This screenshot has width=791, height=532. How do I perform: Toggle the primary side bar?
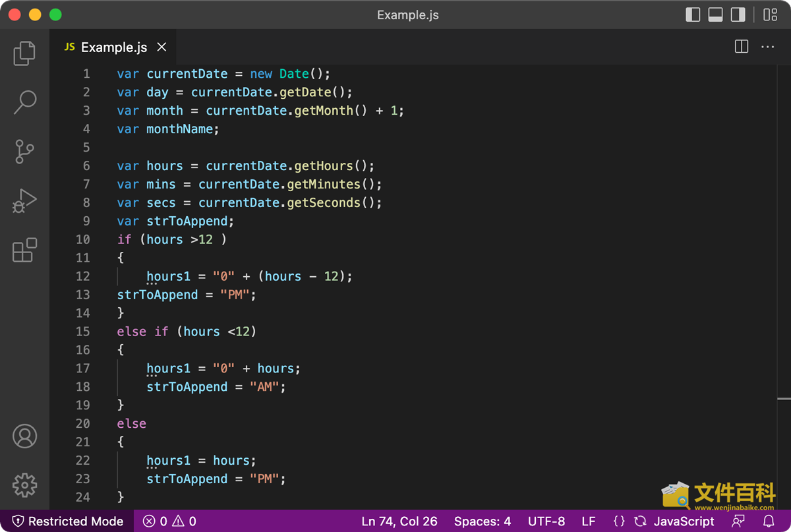coord(693,15)
